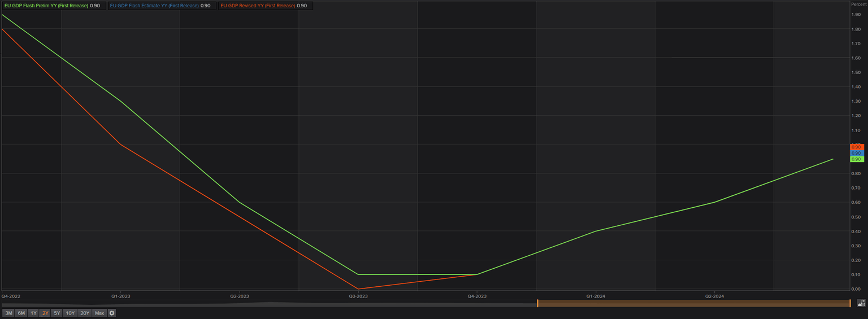Click the chart overview icon beside the navigator

point(861,303)
